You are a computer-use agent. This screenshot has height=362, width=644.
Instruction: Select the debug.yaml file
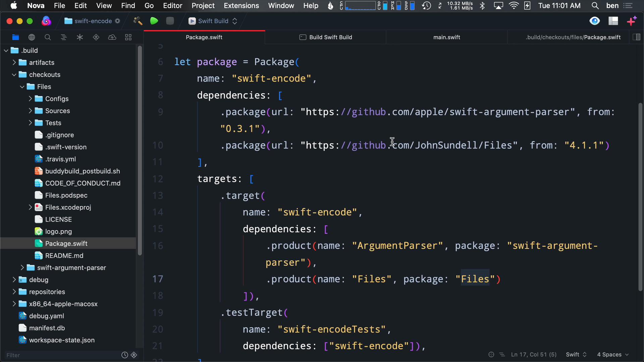pyautogui.click(x=68, y=316)
